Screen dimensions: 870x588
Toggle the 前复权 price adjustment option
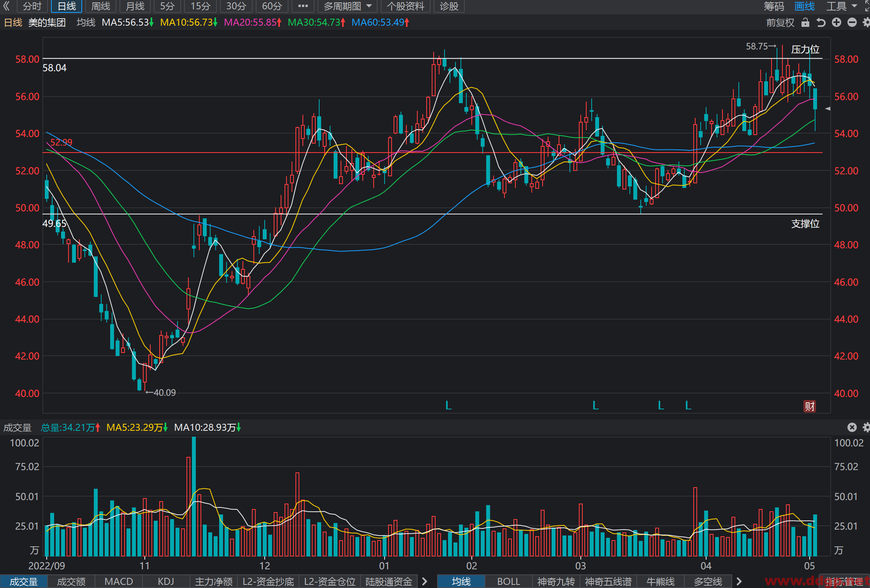(780, 23)
